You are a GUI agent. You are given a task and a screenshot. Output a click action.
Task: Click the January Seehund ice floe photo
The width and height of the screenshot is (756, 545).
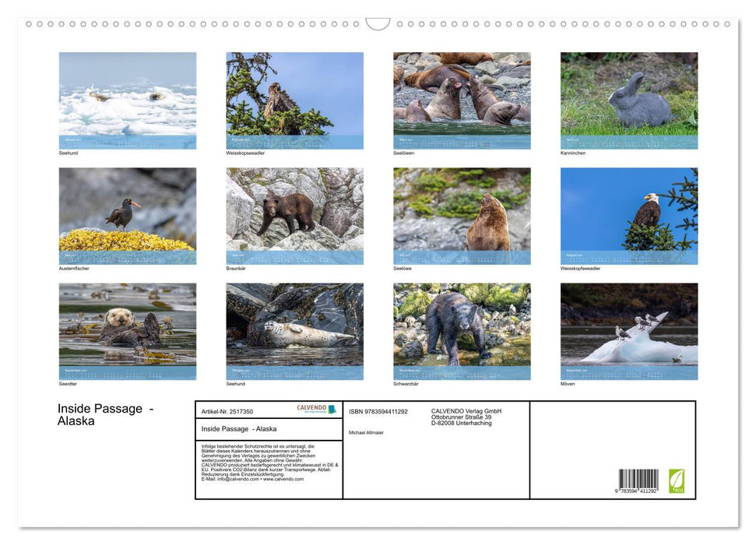(x=127, y=100)
